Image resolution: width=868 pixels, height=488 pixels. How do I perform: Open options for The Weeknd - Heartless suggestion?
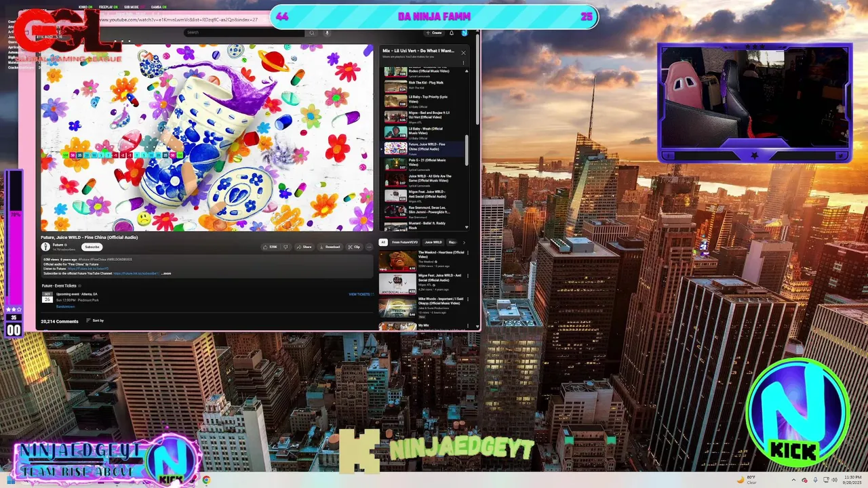[467, 253]
